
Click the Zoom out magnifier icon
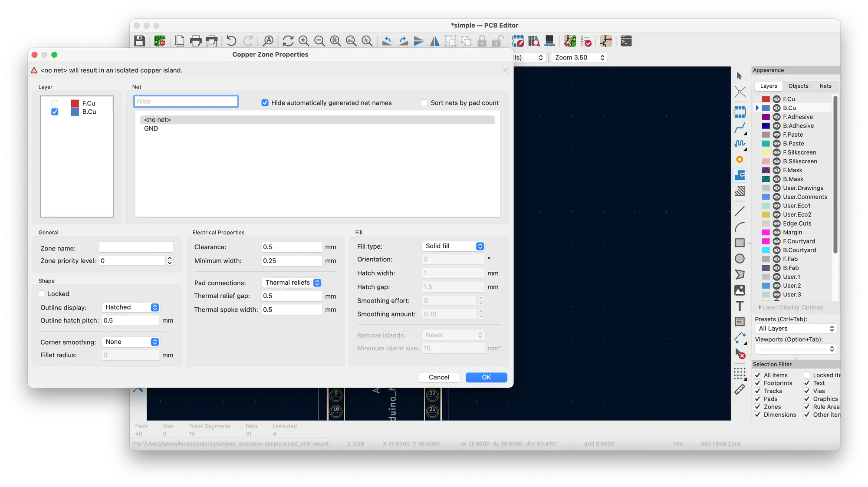tap(319, 41)
